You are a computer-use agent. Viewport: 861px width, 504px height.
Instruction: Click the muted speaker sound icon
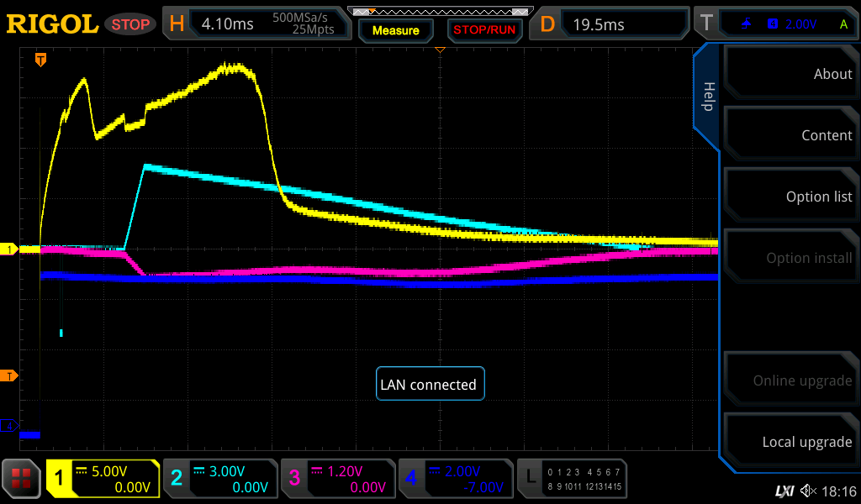coord(808,490)
